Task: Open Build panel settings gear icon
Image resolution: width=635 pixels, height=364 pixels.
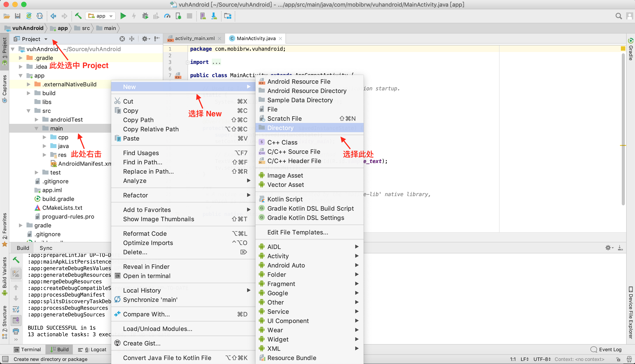Action: (609, 248)
